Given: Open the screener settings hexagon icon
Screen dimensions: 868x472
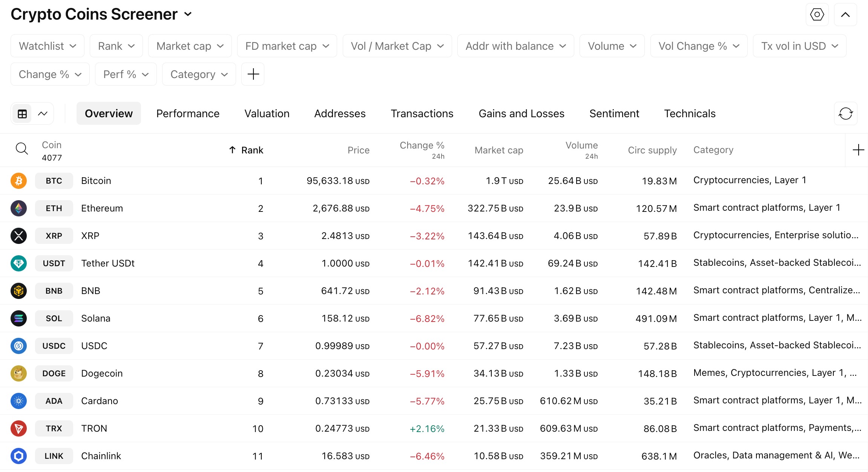Looking at the screenshot, I should pos(817,15).
